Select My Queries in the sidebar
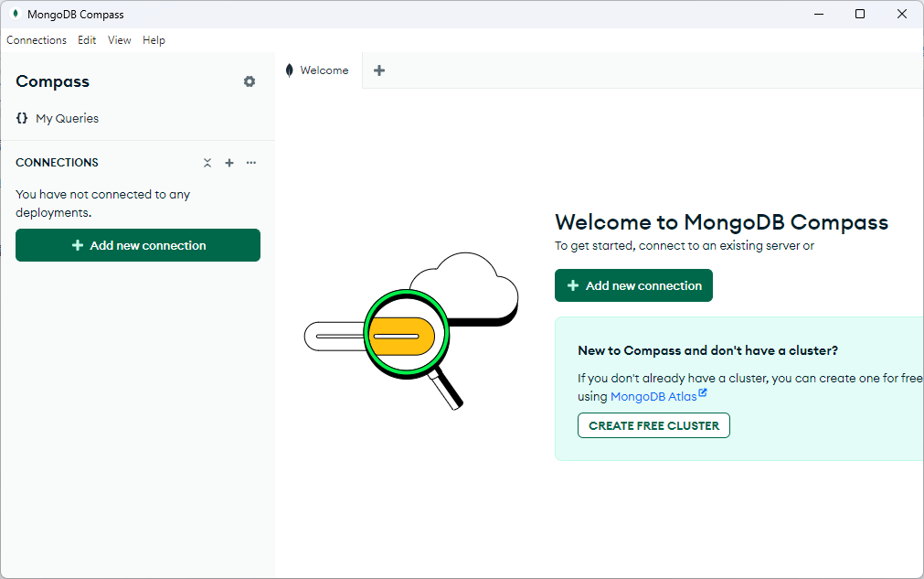 (69, 118)
